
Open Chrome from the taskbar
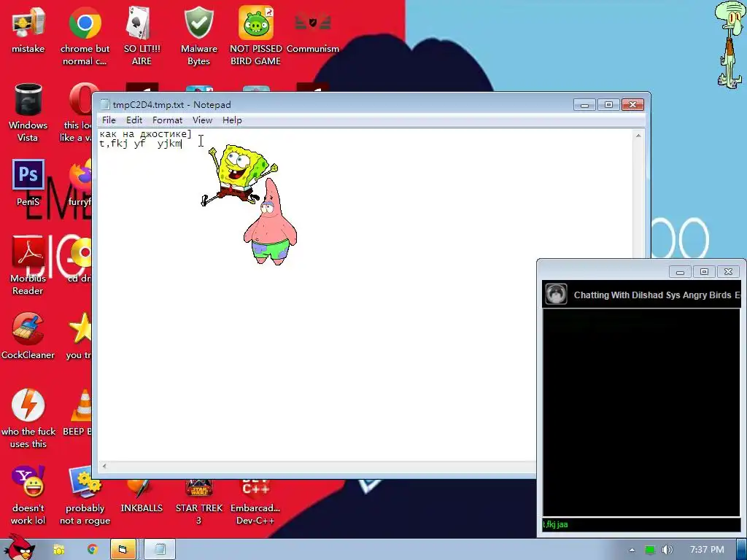tap(92, 550)
